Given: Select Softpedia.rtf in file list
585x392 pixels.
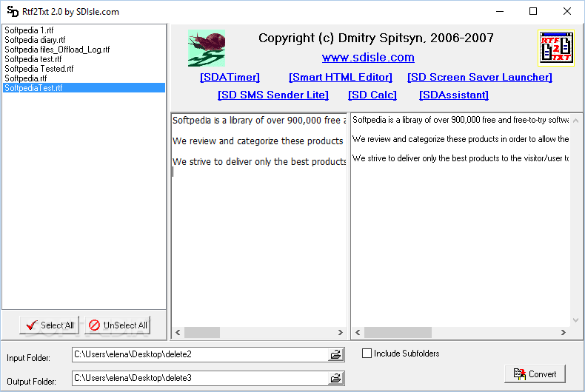Looking at the screenshot, I should pyautogui.click(x=84, y=78).
